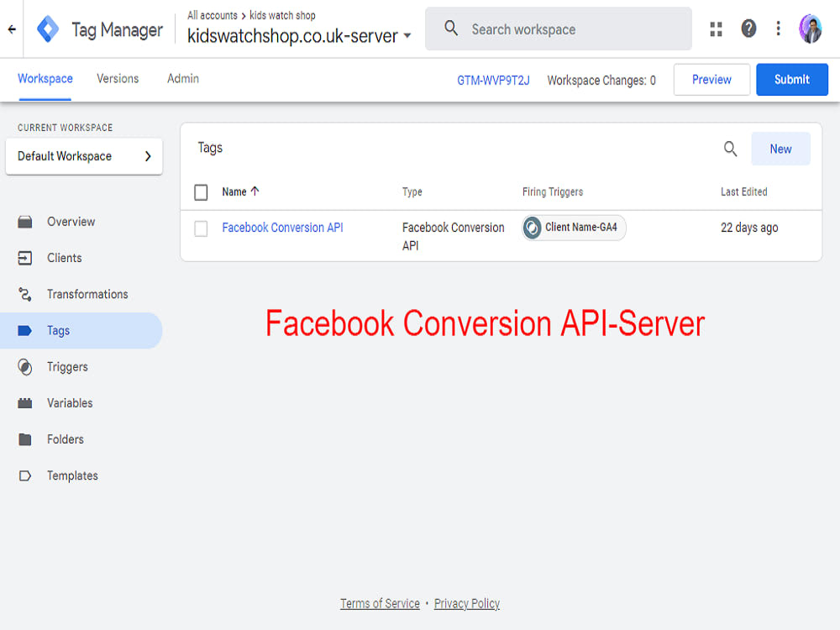Click the Variables sidebar icon
This screenshot has height=630, width=840.
24,403
